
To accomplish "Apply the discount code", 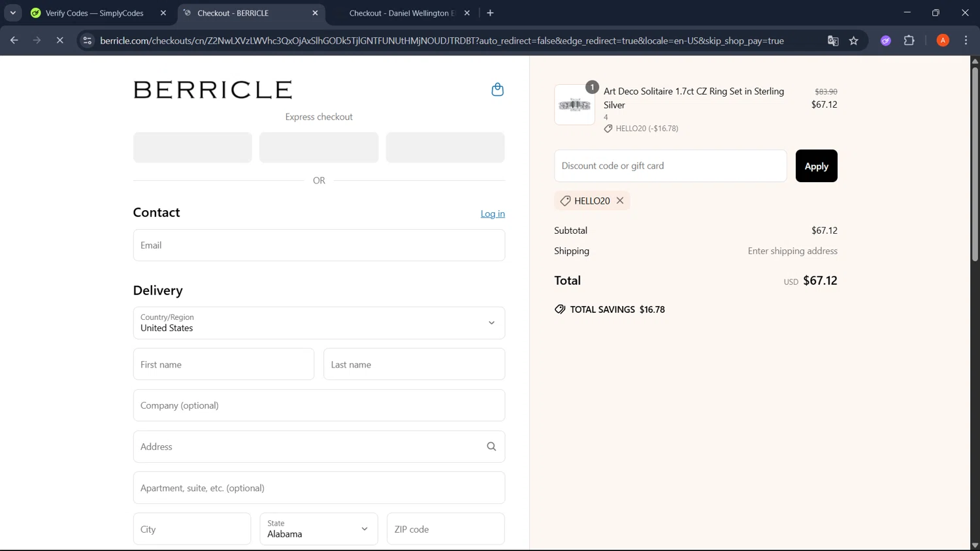I will [816, 166].
